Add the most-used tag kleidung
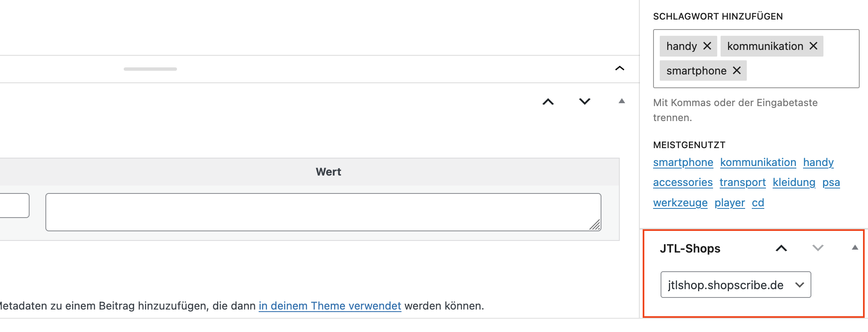Screen dimensions: 868x332 [794, 183]
